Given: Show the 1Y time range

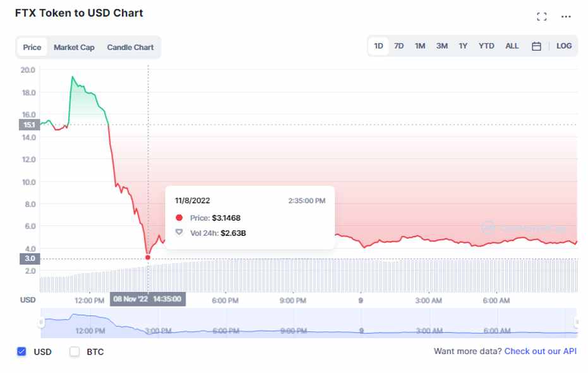Looking at the screenshot, I should 463,46.
